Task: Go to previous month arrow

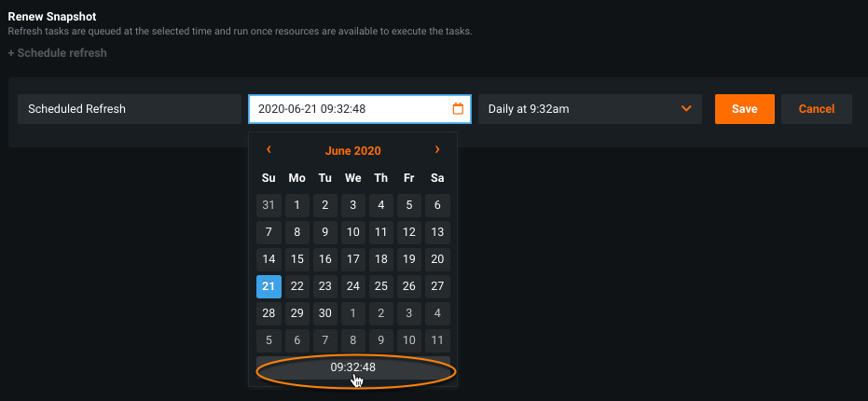Action: point(269,150)
